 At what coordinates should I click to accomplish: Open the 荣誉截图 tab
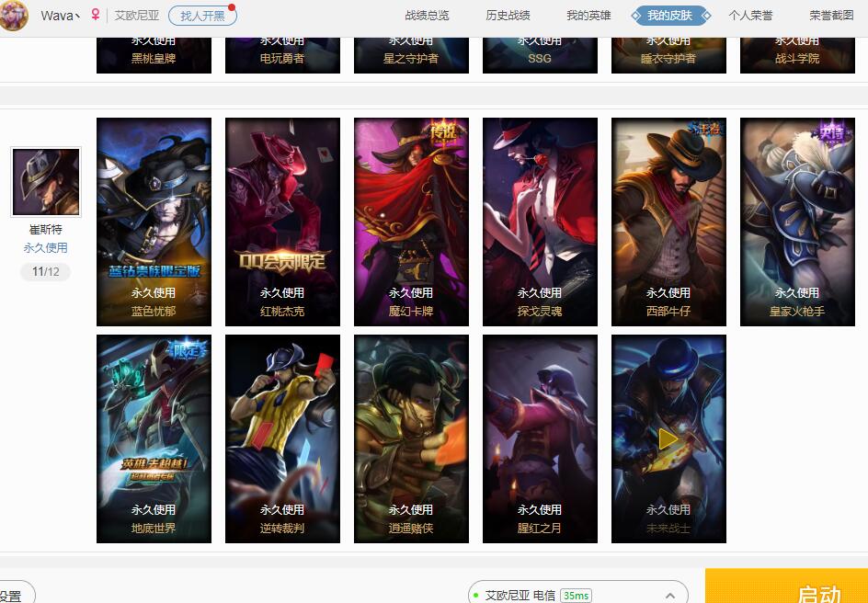[831, 16]
